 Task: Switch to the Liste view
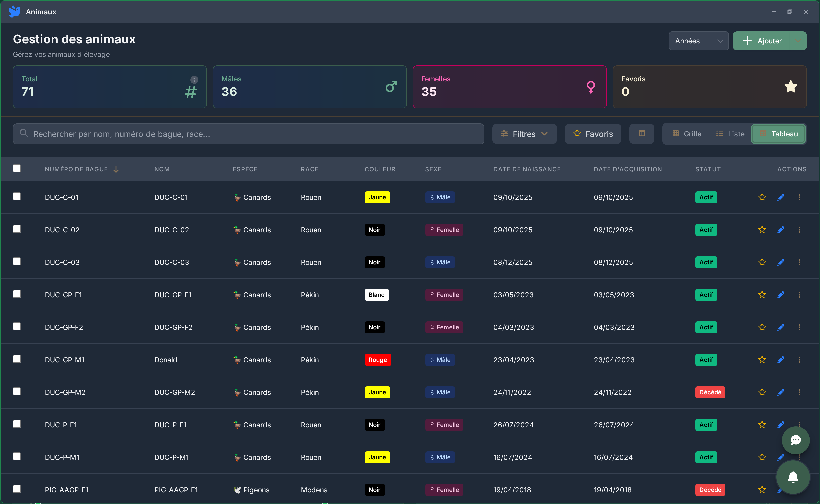tap(730, 134)
